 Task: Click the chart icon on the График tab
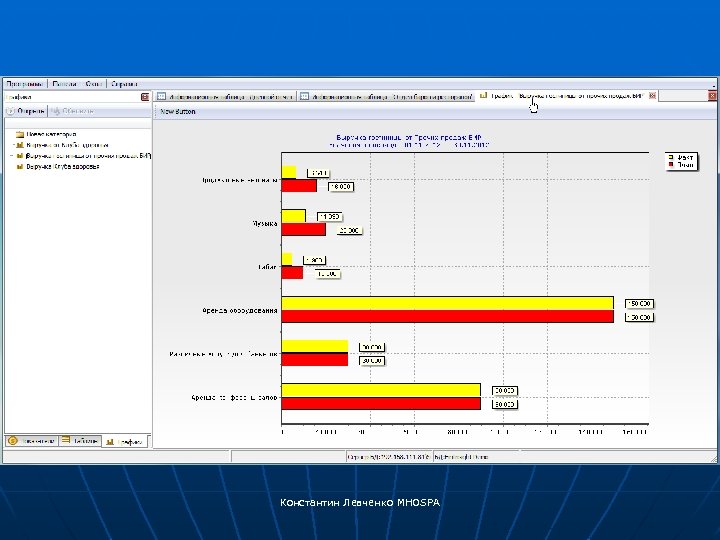coord(483,96)
